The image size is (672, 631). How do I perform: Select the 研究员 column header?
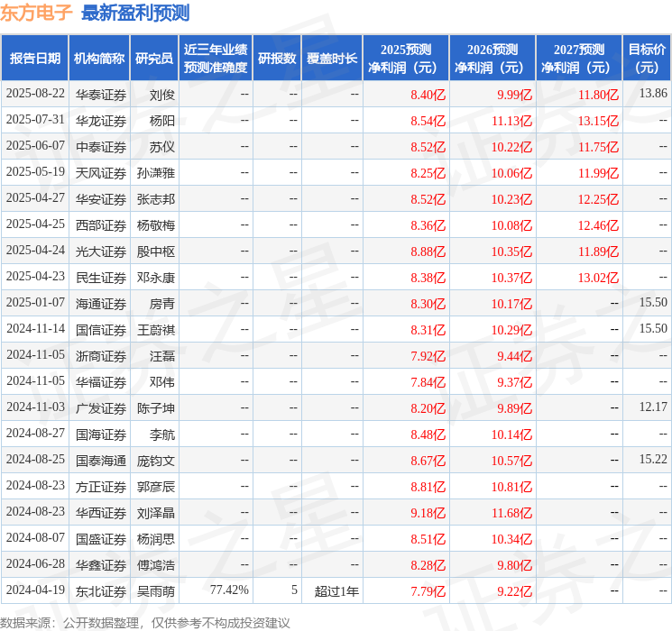(x=154, y=59)
